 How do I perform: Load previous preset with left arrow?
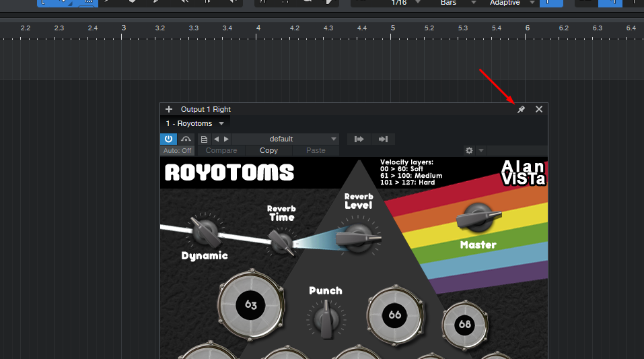tap(217, 139)
